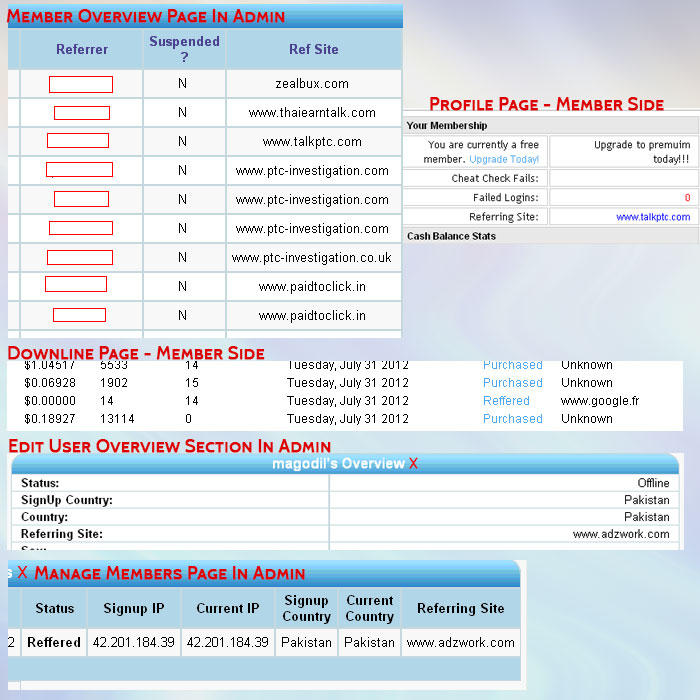Click the $0.00000 downline amount
Image resolution: width=700 pixels, height=700 pixels.
pyautogui.click(x=50, y=401)
